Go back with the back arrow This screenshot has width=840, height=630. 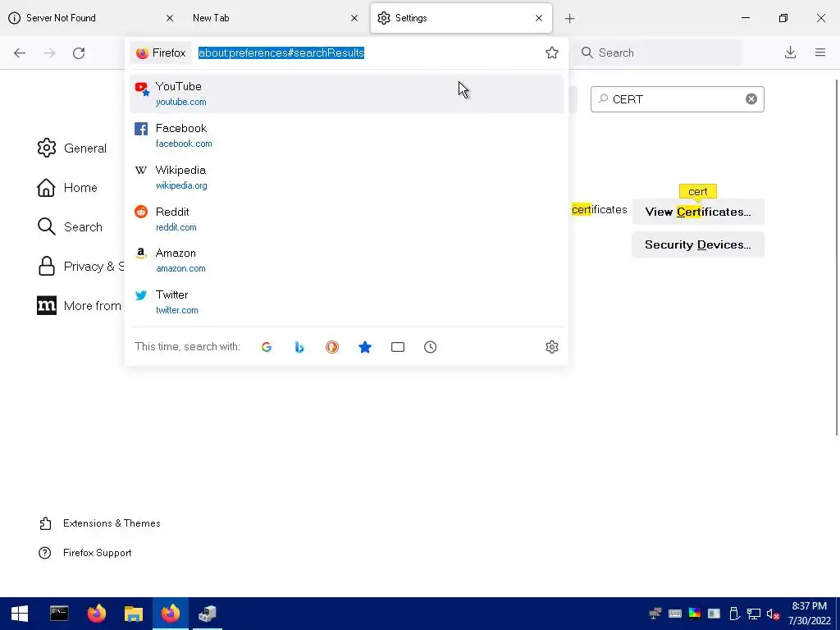tap(20, 52)
